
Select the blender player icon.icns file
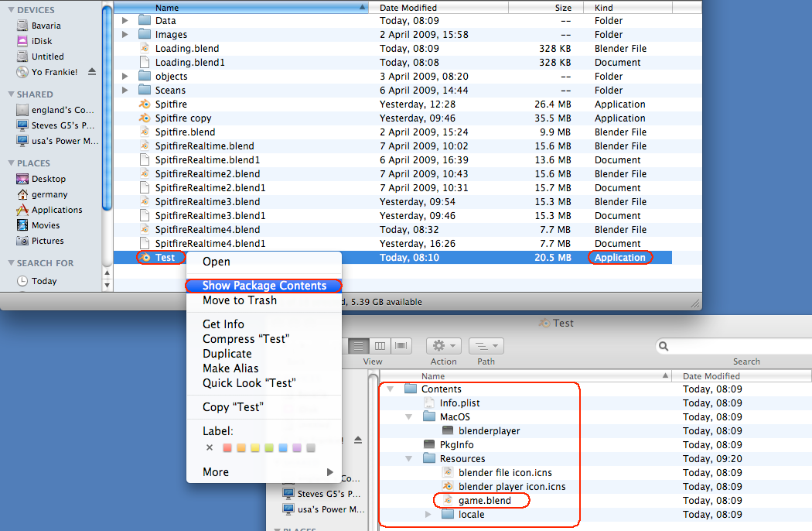[x=448, y=486]
